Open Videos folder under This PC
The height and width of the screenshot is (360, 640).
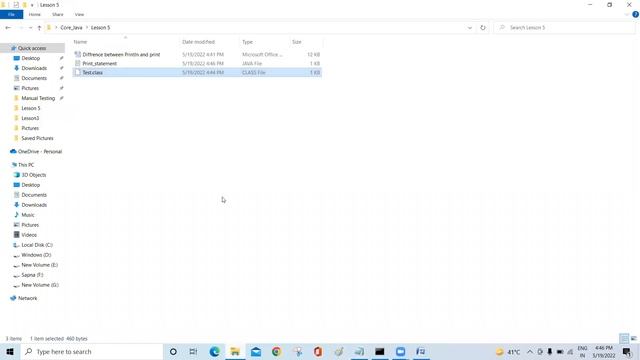(x=29, y=235)
